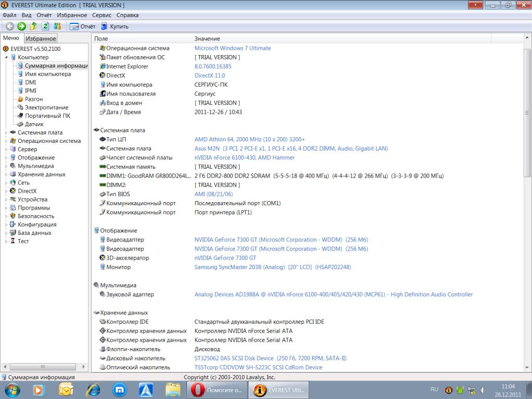This screenshot has width=532, height=399.
Task: Open Windows Explorer folder on the taskbar
Action: pyautogui.click(x=172, y=390)
